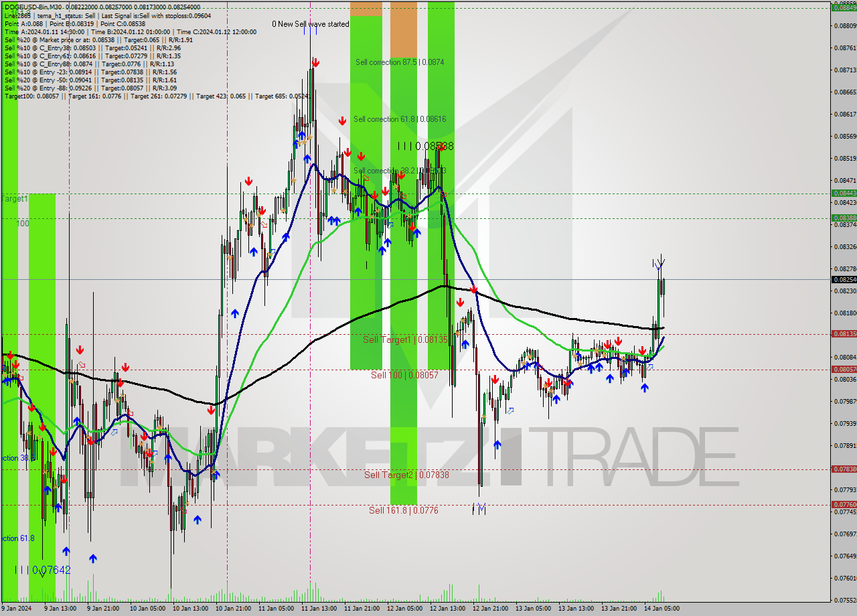Select the green 0.08443 price tag
The width and height of the screenshot is (857, 616).
click(x=844, y=193)
